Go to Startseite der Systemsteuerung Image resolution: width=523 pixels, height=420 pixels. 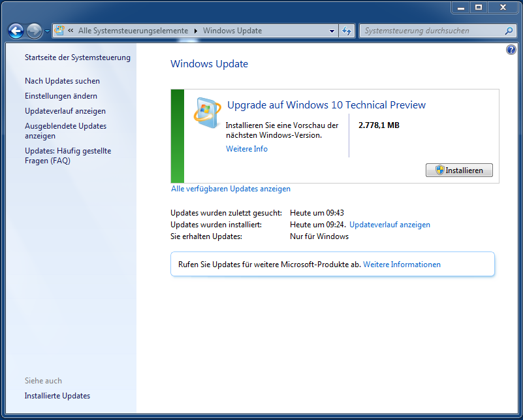pos(78,57)
